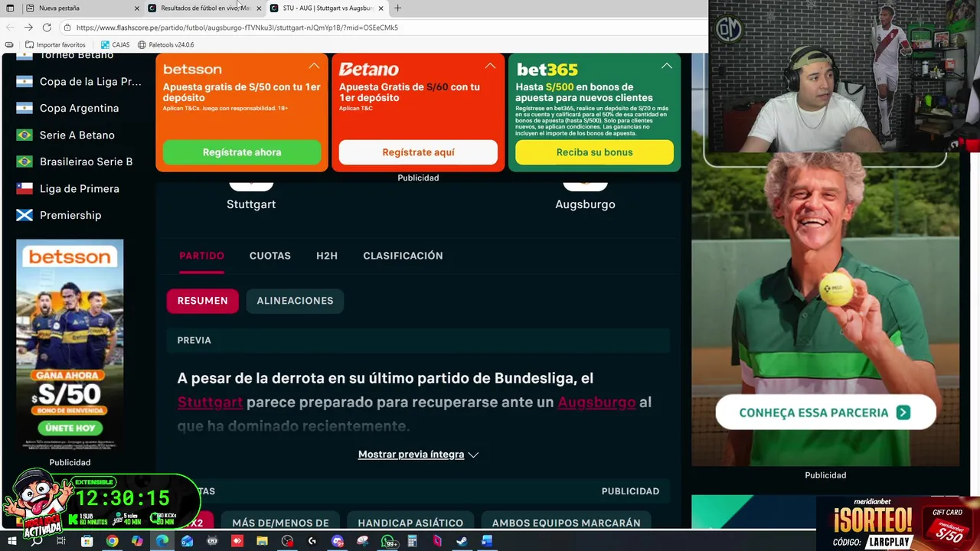Click Reciba su bonus on bet365
Image resolution: width=980 pixels, height=551 pixels.
[x=594, y=152]
